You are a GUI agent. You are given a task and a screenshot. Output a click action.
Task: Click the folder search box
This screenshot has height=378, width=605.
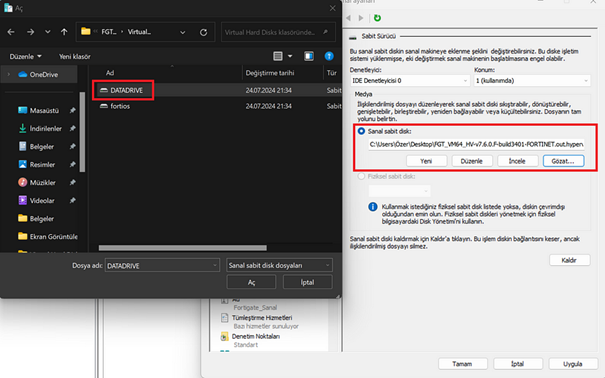278,32
